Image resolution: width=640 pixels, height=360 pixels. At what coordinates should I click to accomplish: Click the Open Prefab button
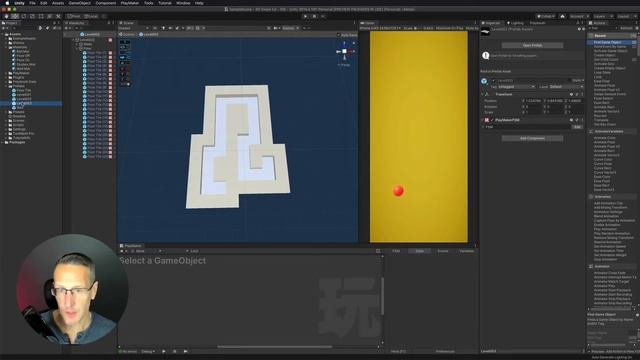click(x=532, y=45)
